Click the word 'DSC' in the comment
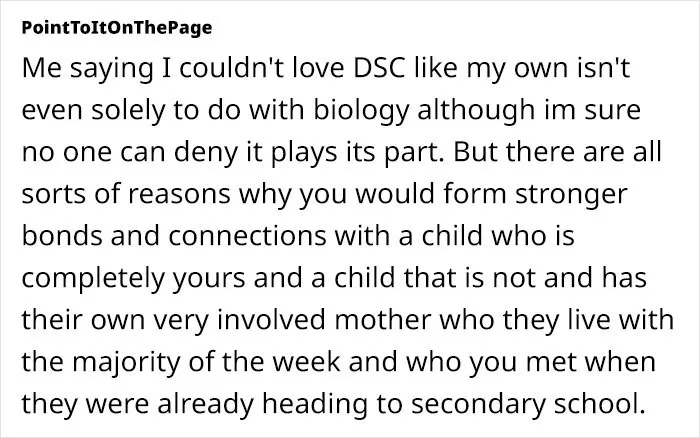The width and height of the screenshot is (700, 438). click(x=379, y=68)
